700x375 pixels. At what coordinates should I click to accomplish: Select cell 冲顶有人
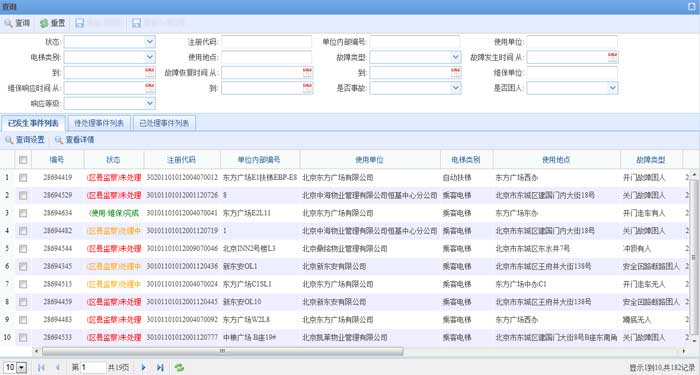(x=637, y=249)
